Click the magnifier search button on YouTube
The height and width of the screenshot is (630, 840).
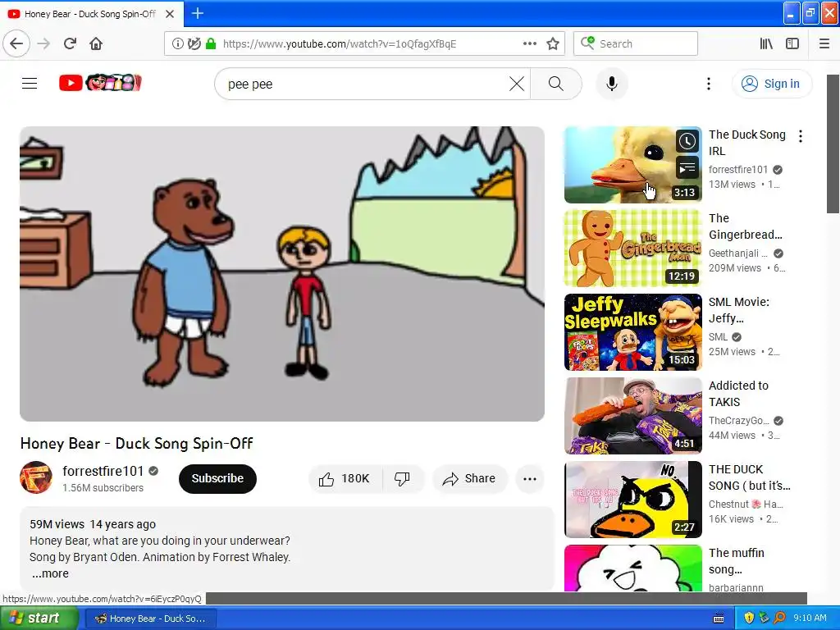(556, 84)
